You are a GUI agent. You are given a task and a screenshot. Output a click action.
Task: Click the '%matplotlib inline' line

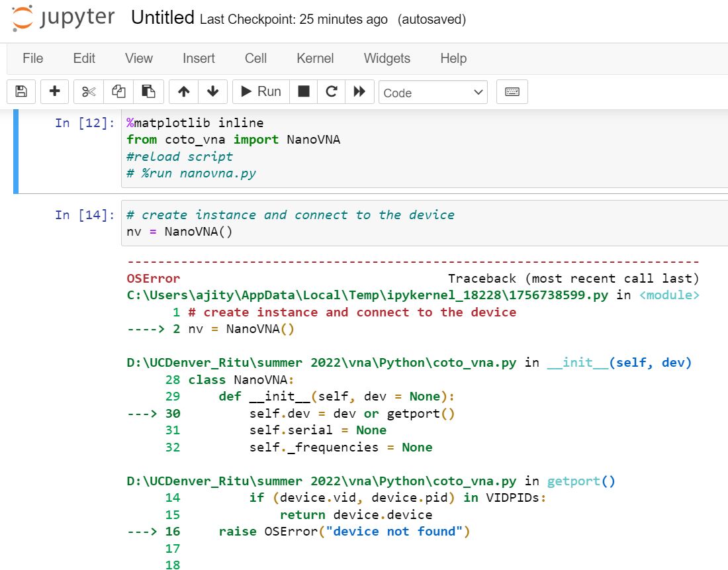click(x=195, y=122)
